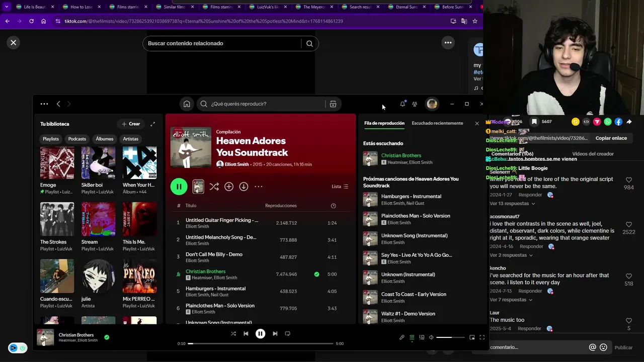Open Friend Activity people icon
The width and height of the screenshot is (644, 362).
415,104
